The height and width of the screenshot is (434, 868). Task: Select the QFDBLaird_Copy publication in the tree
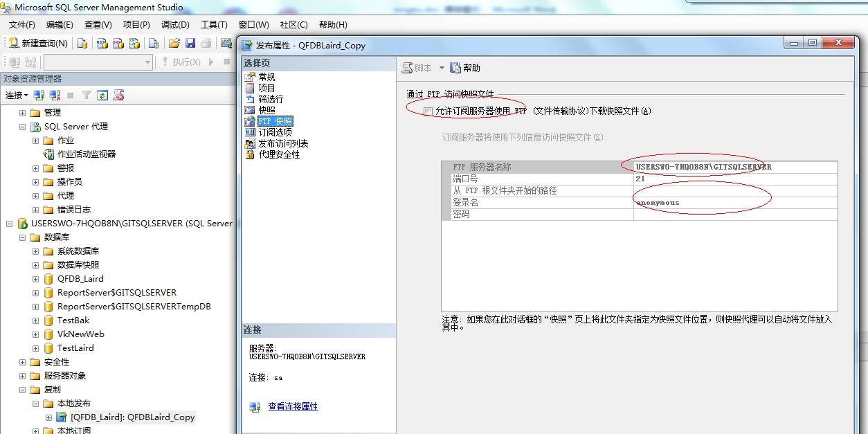(133, 417)
